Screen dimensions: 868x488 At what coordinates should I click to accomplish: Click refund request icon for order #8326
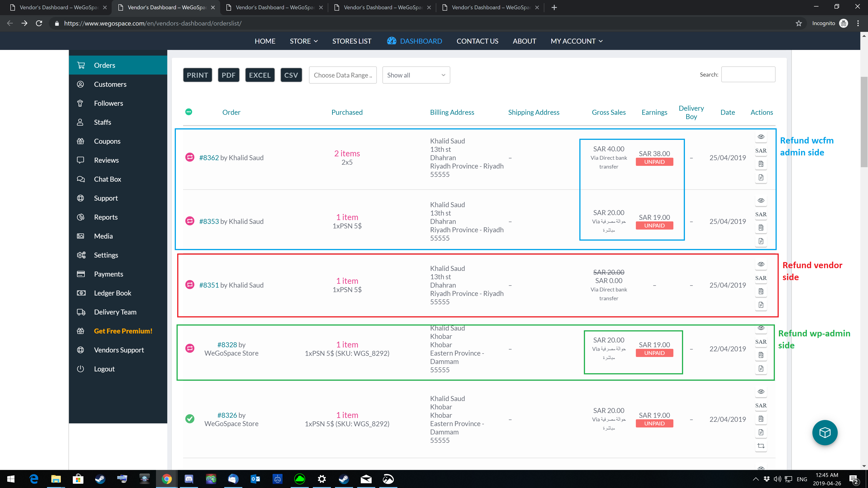pos(761,446)
